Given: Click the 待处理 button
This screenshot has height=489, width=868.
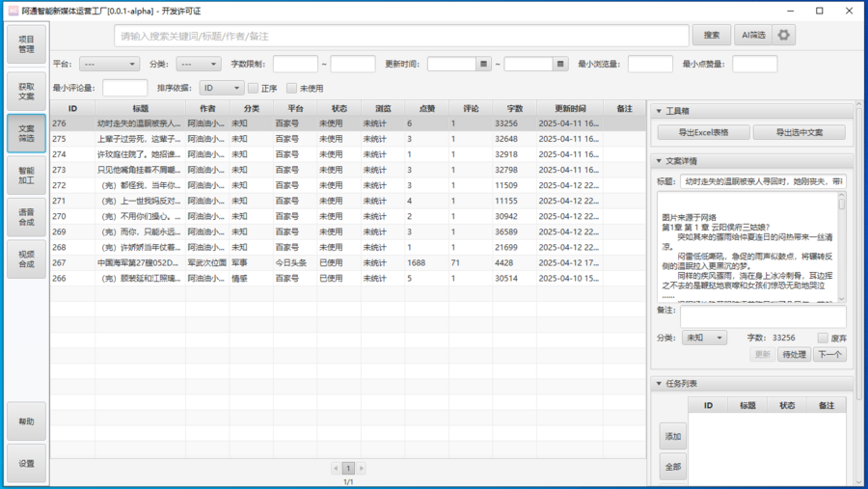Looking at the screenshot, I should coord(795,354).
